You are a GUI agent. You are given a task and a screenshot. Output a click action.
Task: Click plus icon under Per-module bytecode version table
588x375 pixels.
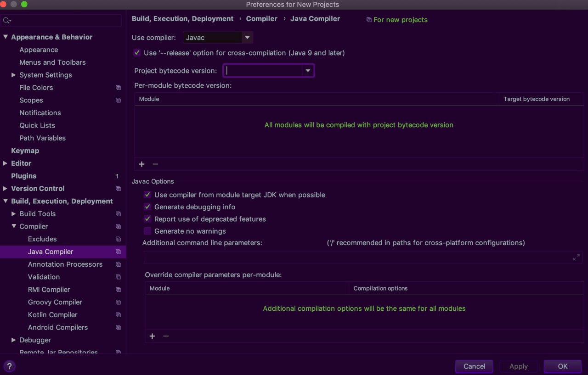(141, 164)
